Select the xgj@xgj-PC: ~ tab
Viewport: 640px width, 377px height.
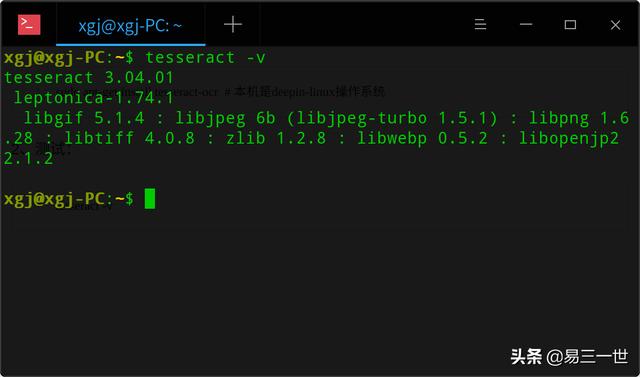130,25
